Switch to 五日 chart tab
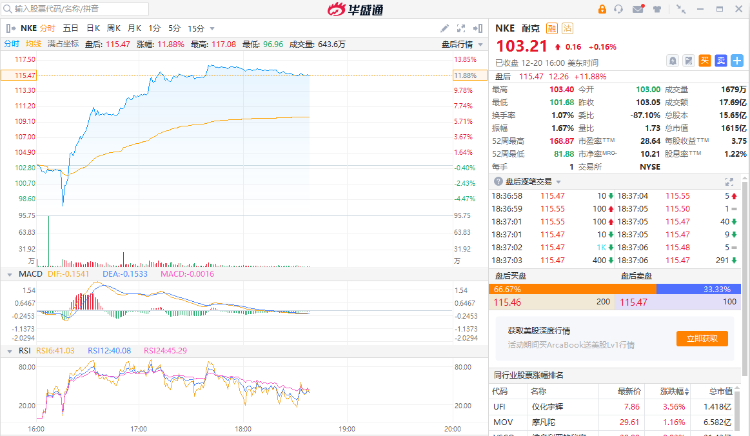This screenshot has width=750, height=436. click(x=70, y=28)
